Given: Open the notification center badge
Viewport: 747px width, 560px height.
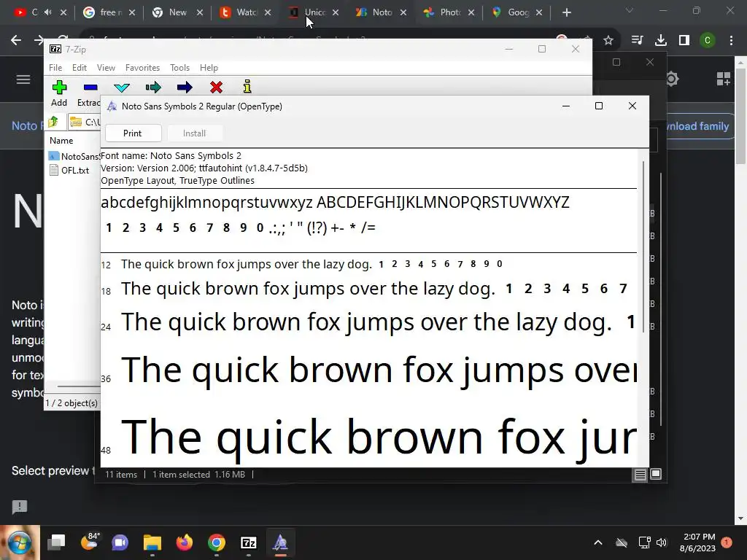Looking at the screenshot, I should [727, 542].
